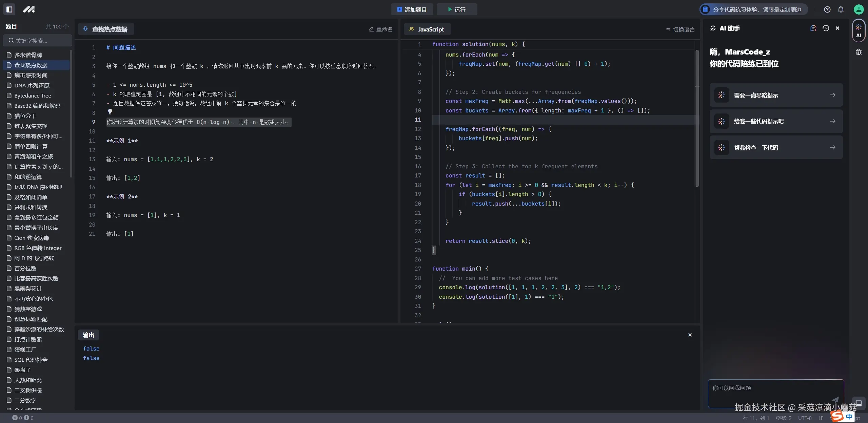Image resolution: width=868 pixels, height=423 pixels.
Task: Toggle the left sidebar panel icon
Action: 9,9
